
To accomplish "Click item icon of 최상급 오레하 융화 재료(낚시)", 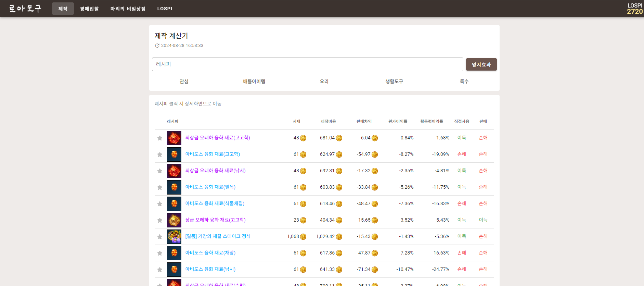I will point(174,171).
